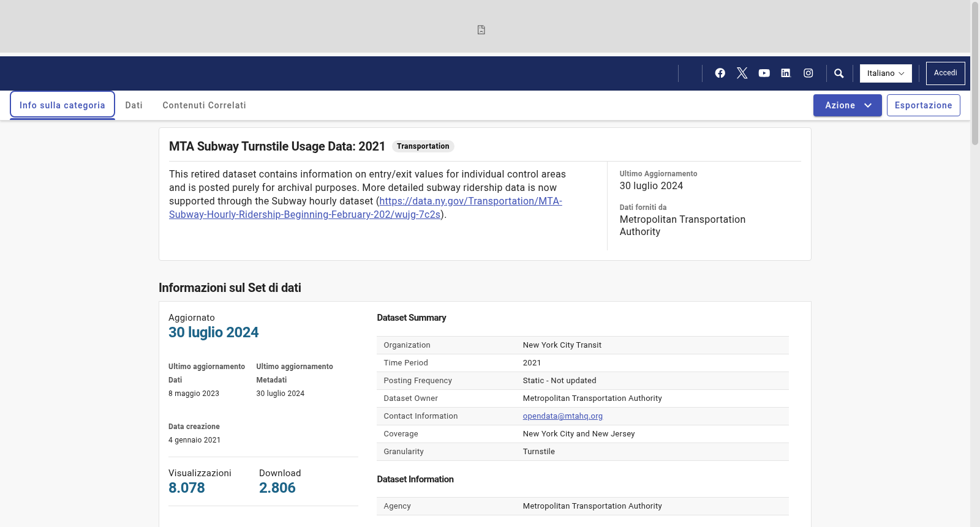The height and width of the screenshot is (527, 980).
Task: Click the 'Dati forniti da' provider name
Action: 682,226
